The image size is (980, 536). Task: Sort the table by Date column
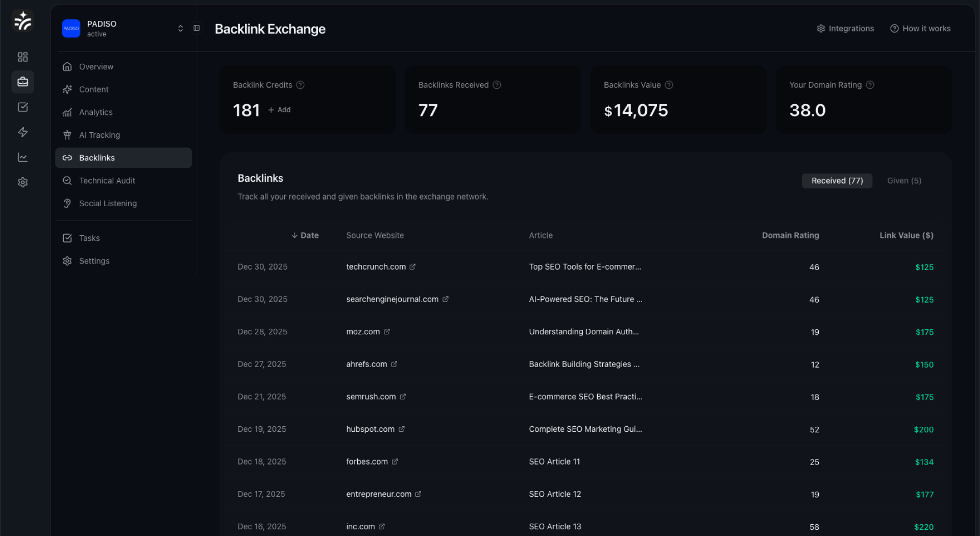coord(305,235)
